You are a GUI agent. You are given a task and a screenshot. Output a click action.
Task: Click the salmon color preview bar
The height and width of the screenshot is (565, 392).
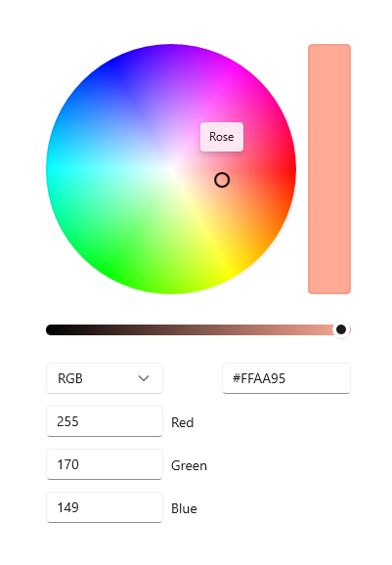[x=329, y=169]
